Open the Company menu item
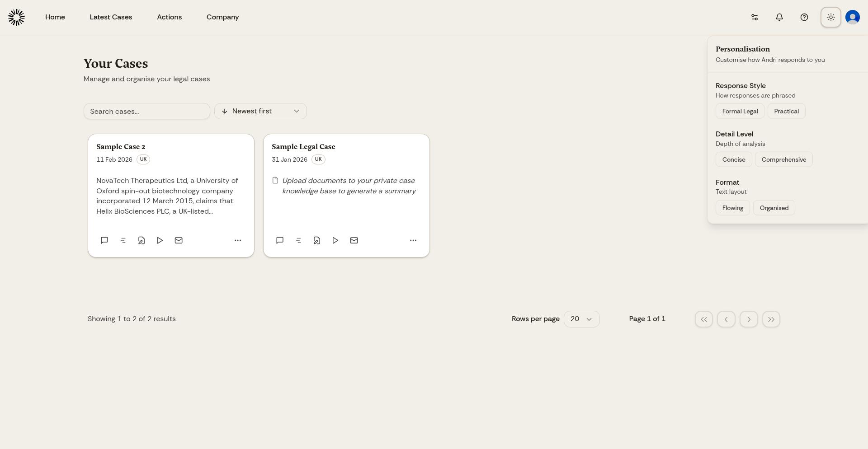Screen dimensions: 868x449 222,17
